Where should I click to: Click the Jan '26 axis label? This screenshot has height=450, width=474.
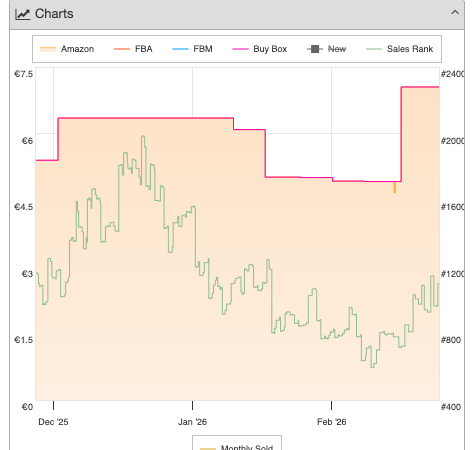192,422
